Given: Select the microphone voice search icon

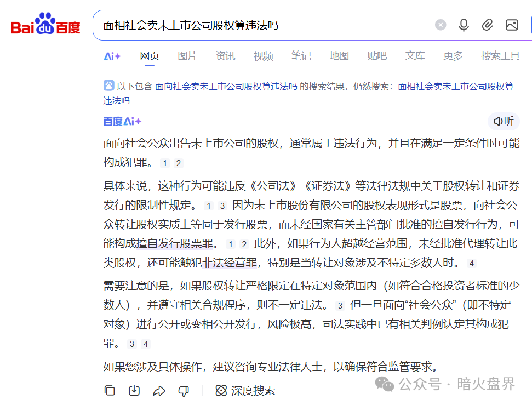Looking at the screenshot, I should pos(464,25).
